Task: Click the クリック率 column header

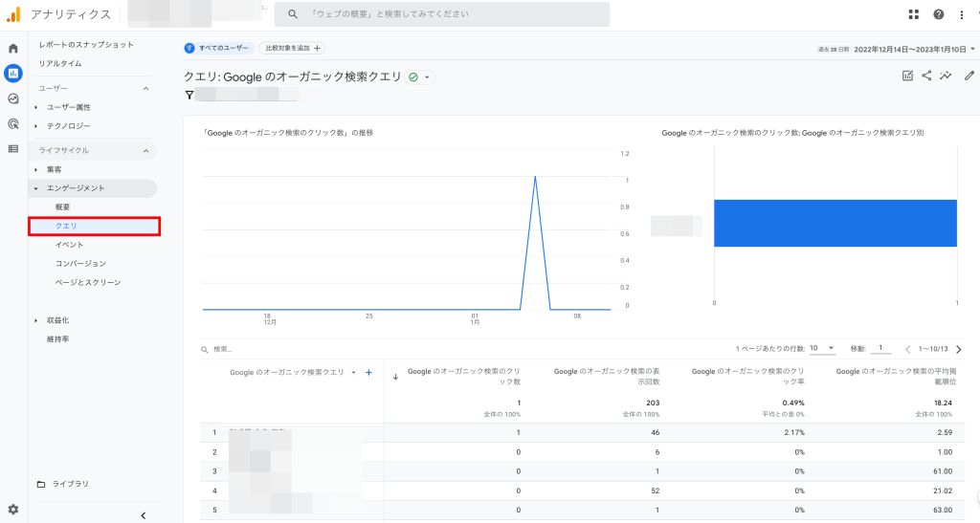Action: point(747,377)
